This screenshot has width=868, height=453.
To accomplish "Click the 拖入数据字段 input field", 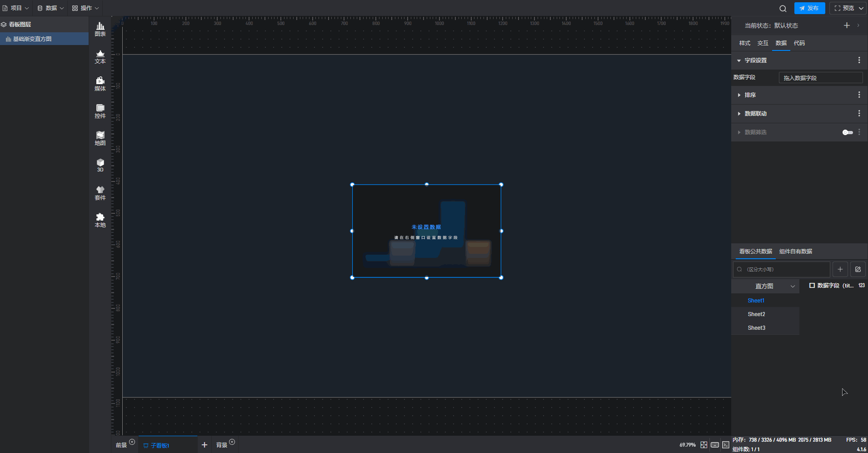I will pos(820,78).
